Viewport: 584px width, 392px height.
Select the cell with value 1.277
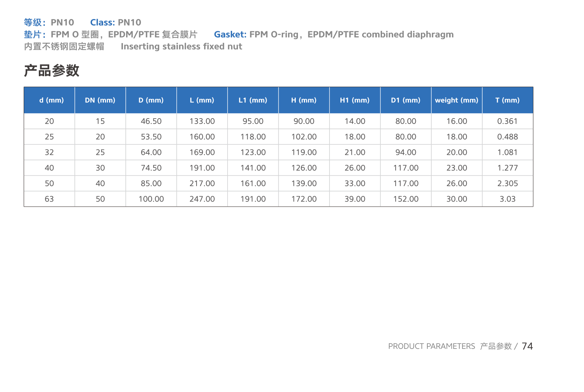coord(507,168)
